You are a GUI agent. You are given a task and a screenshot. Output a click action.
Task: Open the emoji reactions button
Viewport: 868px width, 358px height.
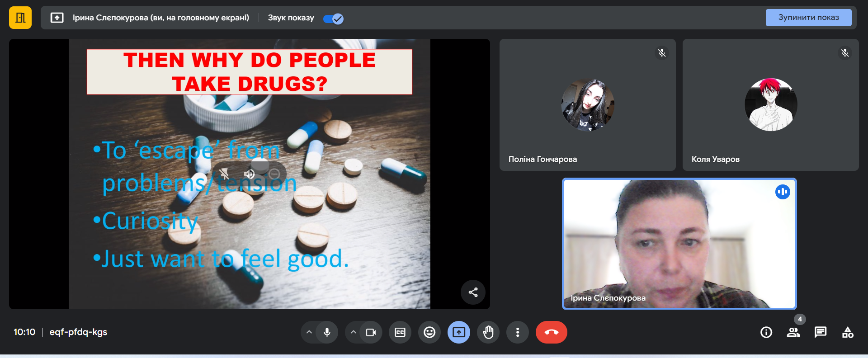click(429, 332)
